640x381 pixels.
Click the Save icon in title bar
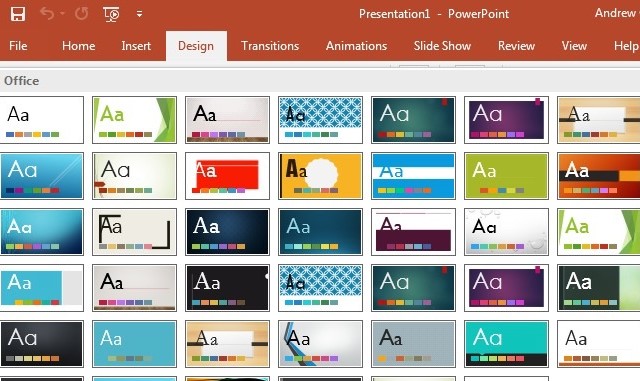tap(18, 14)
